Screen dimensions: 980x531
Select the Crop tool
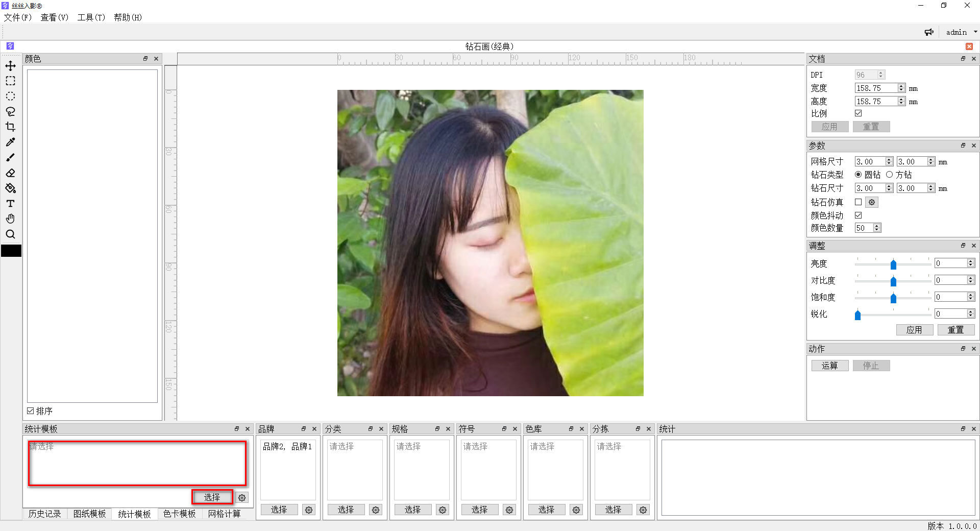point(11,127)
